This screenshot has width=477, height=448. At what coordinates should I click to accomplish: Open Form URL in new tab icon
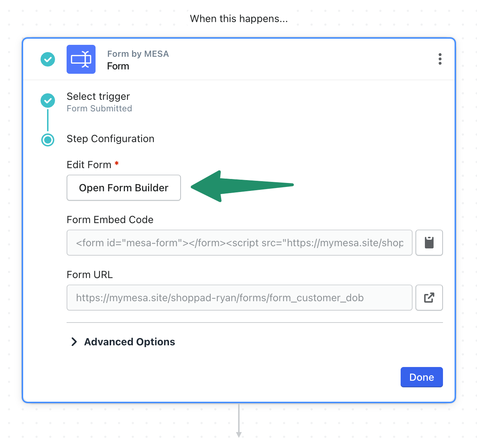click(x=429, y=298)
